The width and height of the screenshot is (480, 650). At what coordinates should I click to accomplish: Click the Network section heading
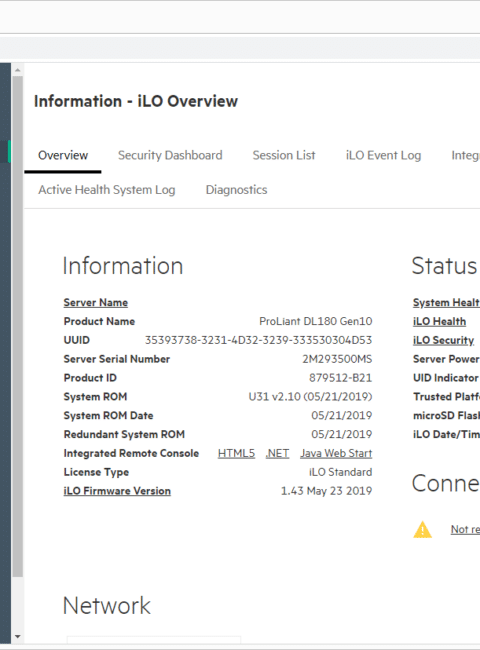[x=107, y=606]
